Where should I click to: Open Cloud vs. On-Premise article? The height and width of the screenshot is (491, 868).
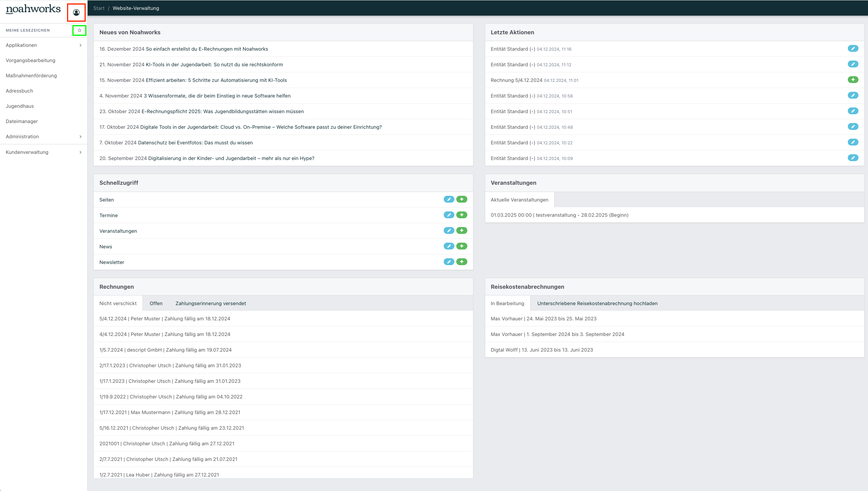pos(261,127)
